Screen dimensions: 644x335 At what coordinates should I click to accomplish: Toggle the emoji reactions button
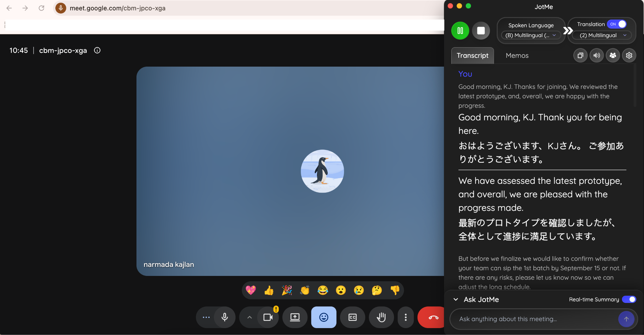point(324,317)
